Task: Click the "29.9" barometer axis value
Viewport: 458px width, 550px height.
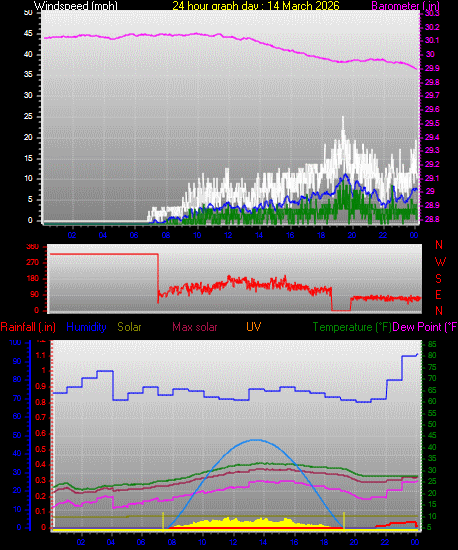Action: coord(432,68)
